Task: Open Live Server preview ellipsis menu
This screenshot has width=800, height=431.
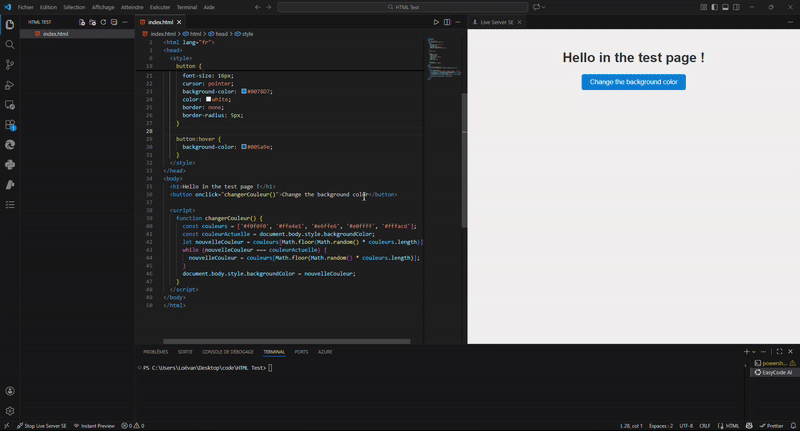Action: click(x=790, y=22)
